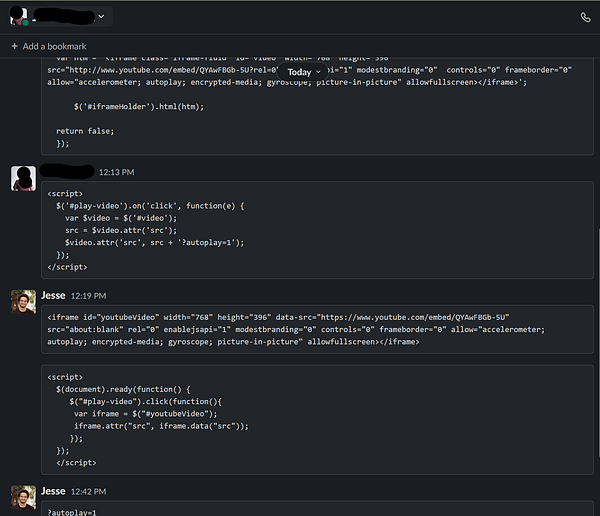Click the conversation avatar in the header

point(18,17)
